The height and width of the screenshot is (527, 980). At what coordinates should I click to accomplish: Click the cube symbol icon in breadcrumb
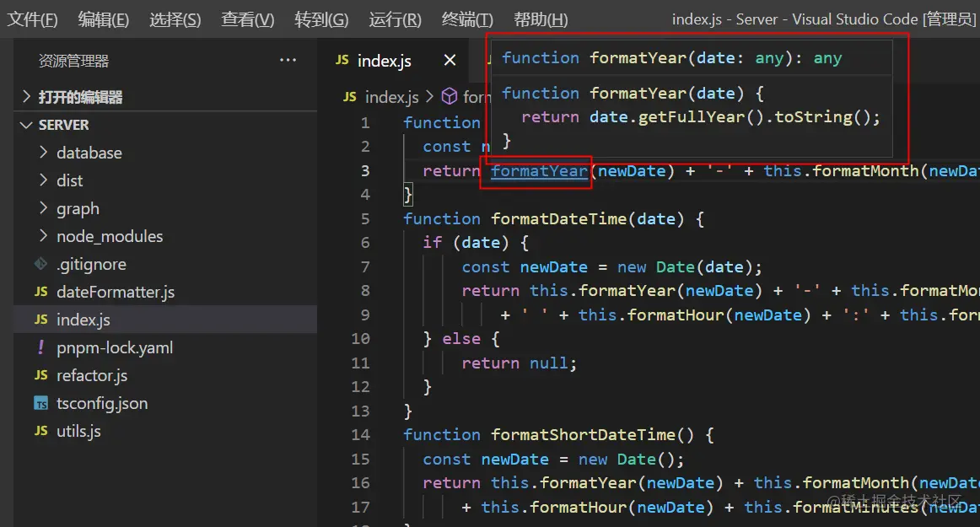tap(450, 97)
